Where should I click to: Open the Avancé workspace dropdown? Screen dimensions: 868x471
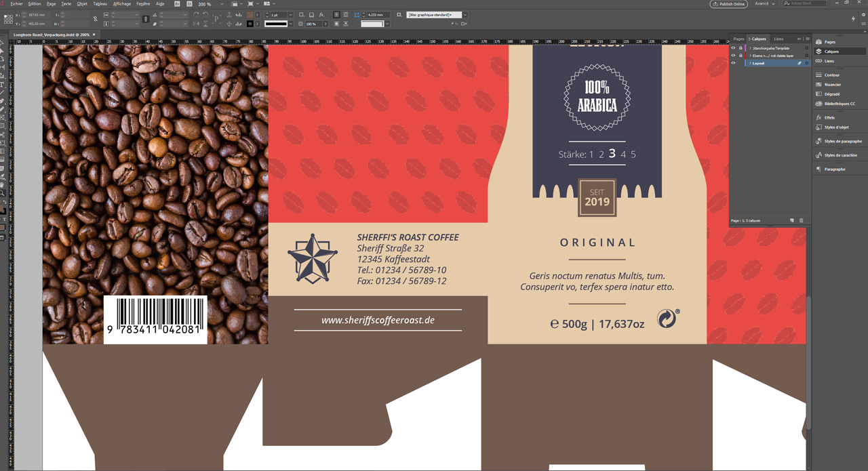pos(765,3)
